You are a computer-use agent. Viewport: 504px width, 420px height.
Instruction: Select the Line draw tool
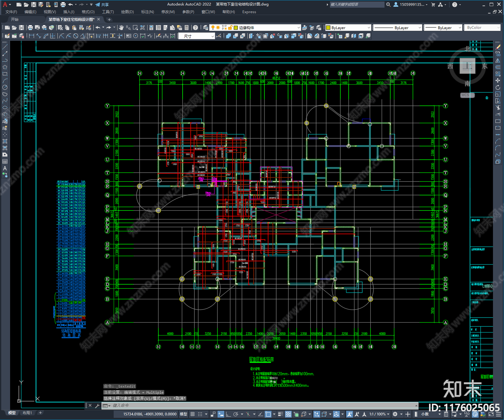5,47
